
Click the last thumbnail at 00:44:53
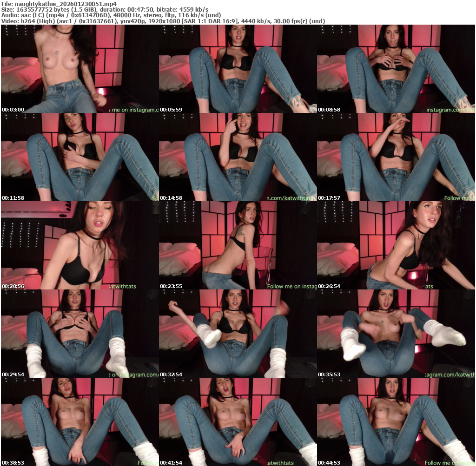(x=396, y=422)
